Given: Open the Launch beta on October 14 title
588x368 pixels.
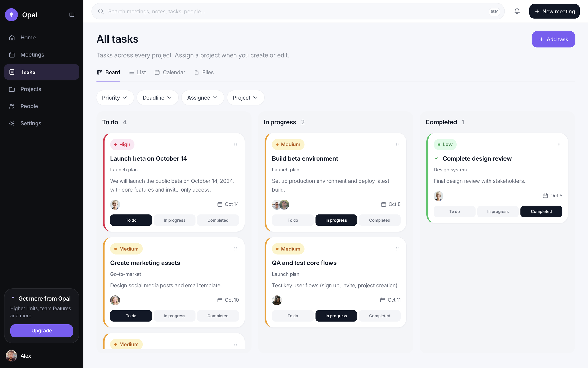Looking at the screenshot, I should 148,158.
